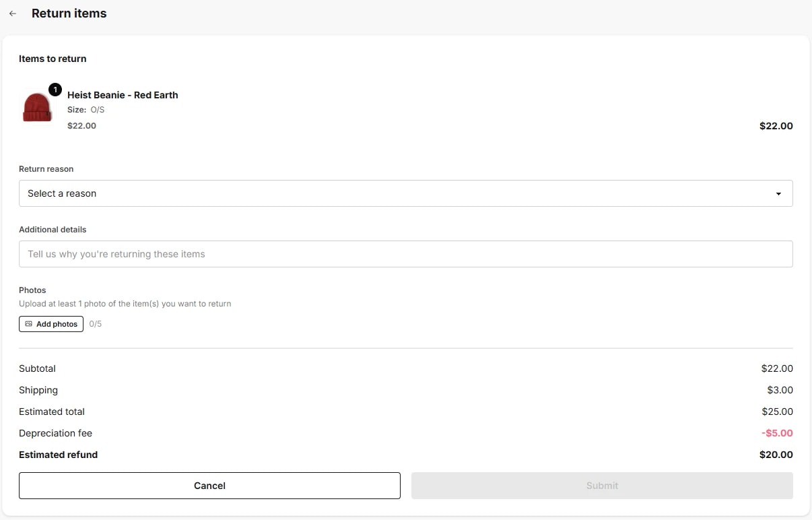Click the 0/5 photo counter
This screenshot has height=520, width=812.
pyautogui.click(x=96, y=324)
